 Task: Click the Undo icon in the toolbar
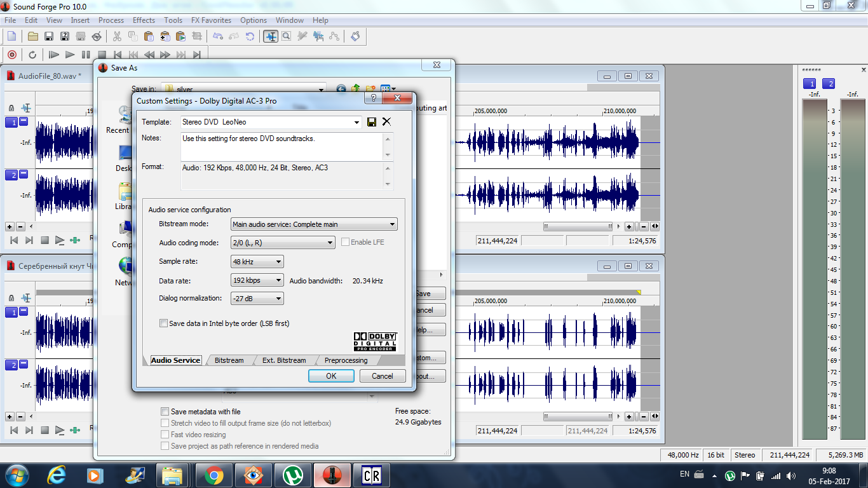click(219, 36)
